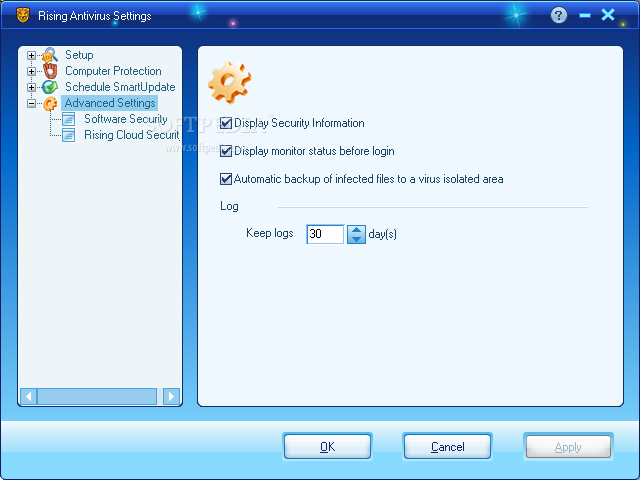640x480 pixels.
Task: Select Advanced Settings in the tree
Action: pyautogui.click(x=110, y=103)
